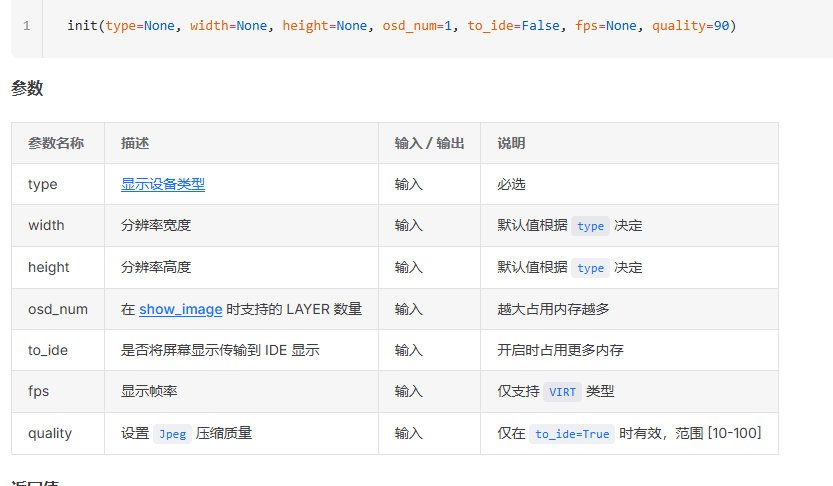Click the init code line text
Screen dimensions: 833x486
pos(402,25)
